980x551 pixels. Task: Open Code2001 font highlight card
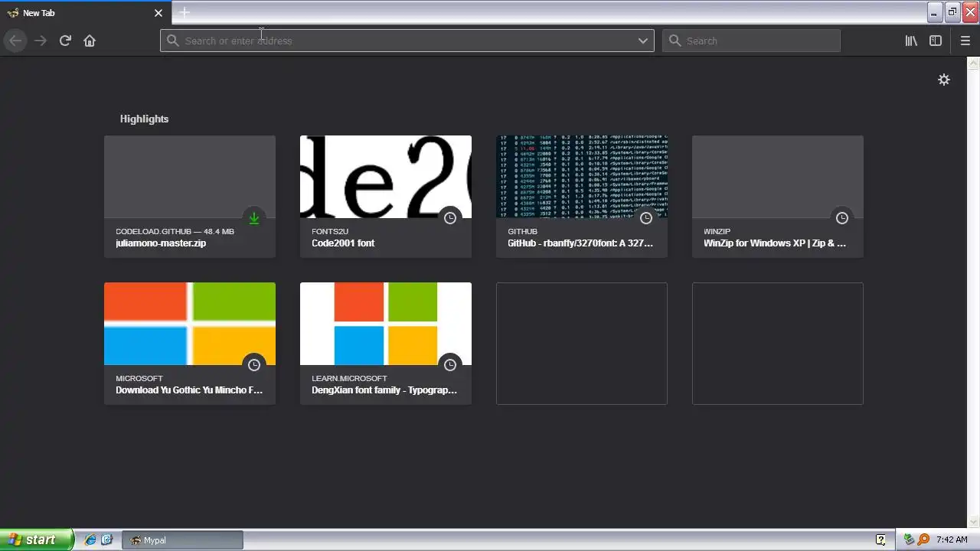(386, 197)
